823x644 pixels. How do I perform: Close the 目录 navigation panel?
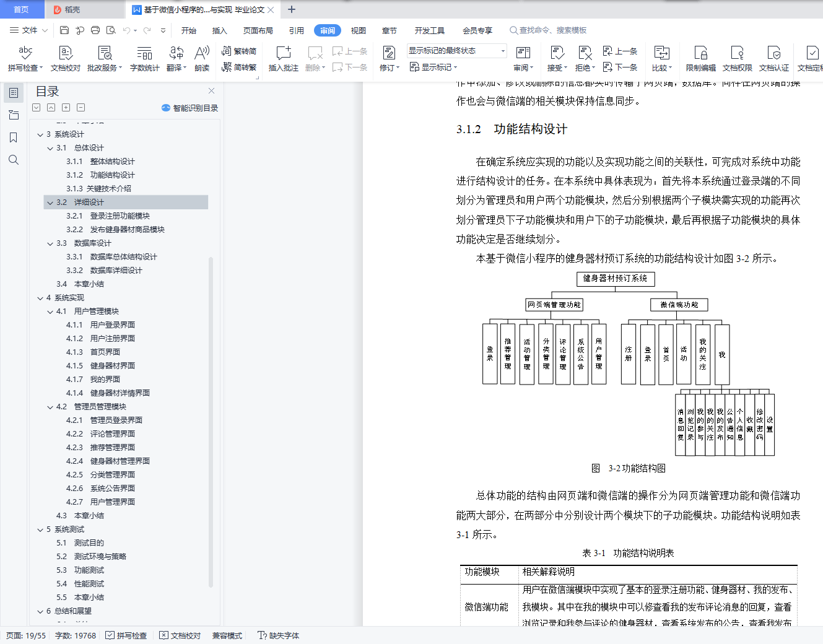click(212, 91)
